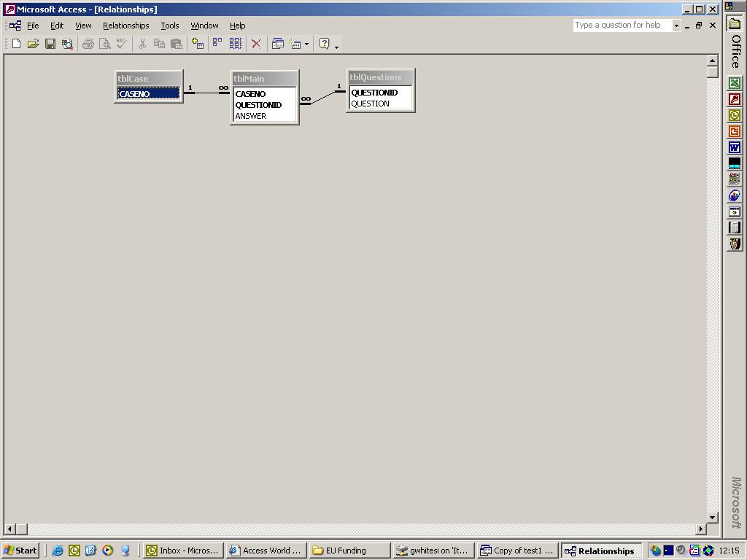Click the Windows Start button

(20, 551)
